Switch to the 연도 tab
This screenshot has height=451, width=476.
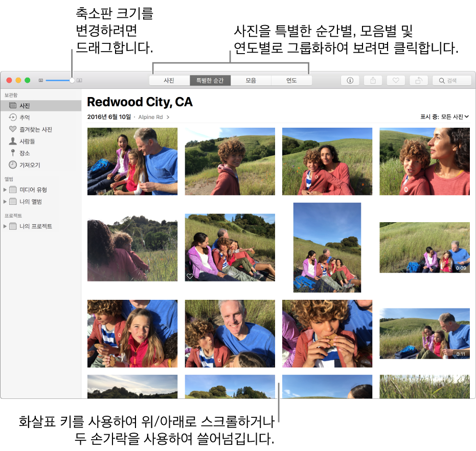[291, 80]
